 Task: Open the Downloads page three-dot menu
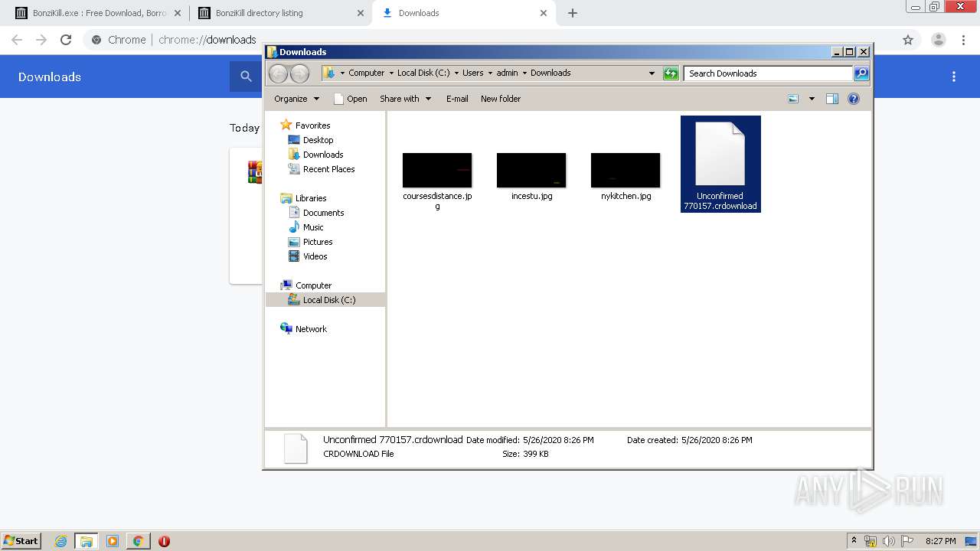point(954,77)
